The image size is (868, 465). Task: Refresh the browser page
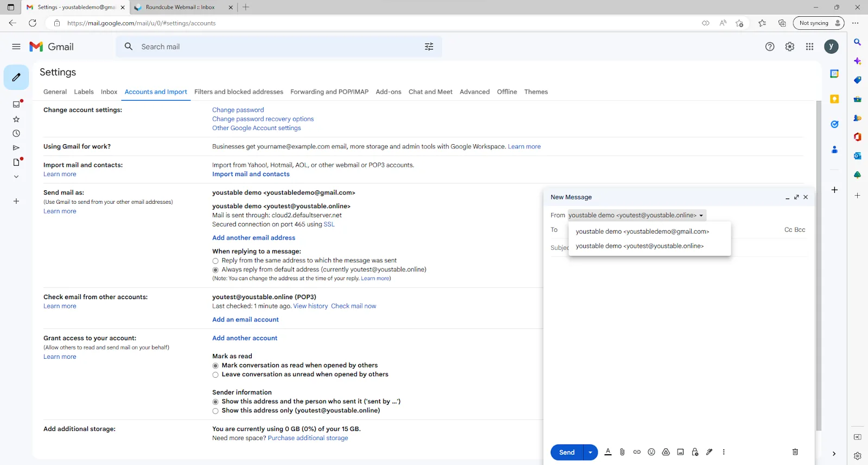click(33, 23)
